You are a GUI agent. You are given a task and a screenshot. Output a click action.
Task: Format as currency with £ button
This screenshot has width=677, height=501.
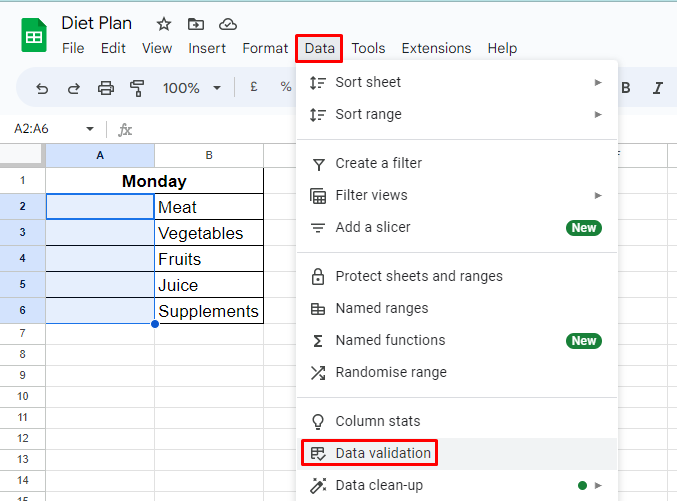[x=254, y=88]
